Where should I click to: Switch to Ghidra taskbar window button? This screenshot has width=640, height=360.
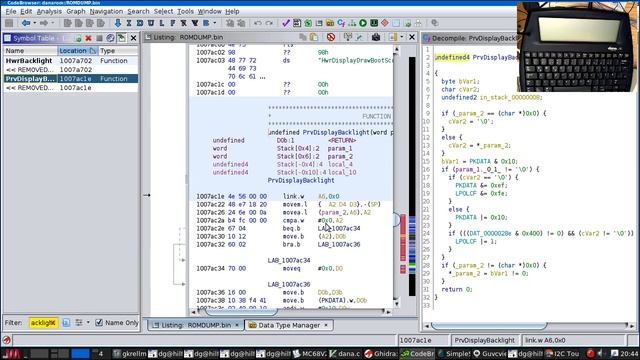(380, 353)
